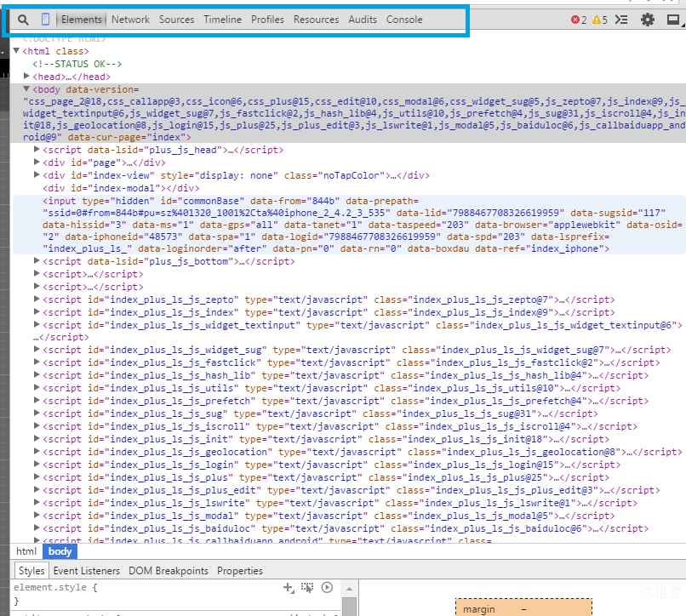Select the input commonBase hidden element
This screenshot has width=686, height=616.
(349, 225)
